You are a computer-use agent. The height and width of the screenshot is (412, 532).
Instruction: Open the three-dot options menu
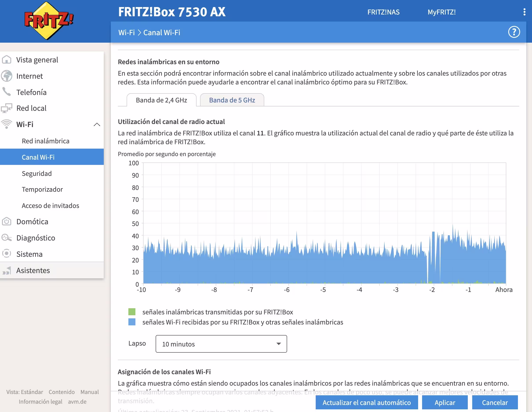(524, 12)
